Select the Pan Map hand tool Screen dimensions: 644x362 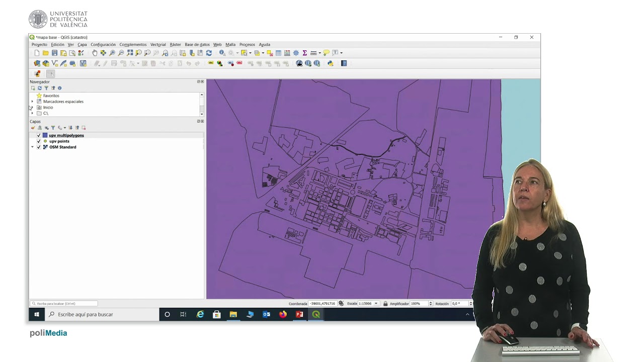point(95,53)
